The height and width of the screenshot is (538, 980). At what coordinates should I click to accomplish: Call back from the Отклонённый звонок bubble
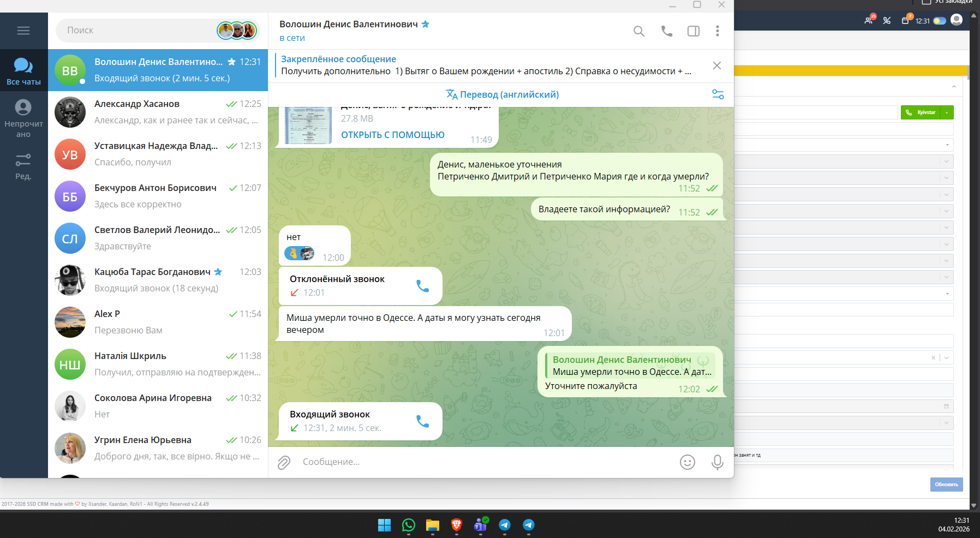click(423, 286)
